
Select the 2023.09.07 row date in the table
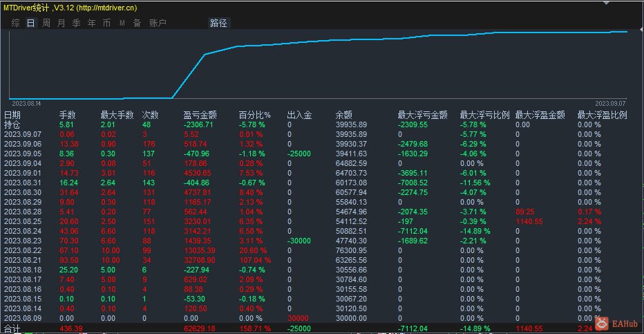point(23,134)
